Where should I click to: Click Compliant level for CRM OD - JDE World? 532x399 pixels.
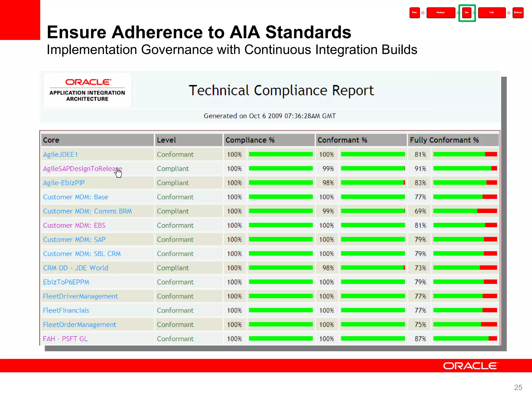173,268
